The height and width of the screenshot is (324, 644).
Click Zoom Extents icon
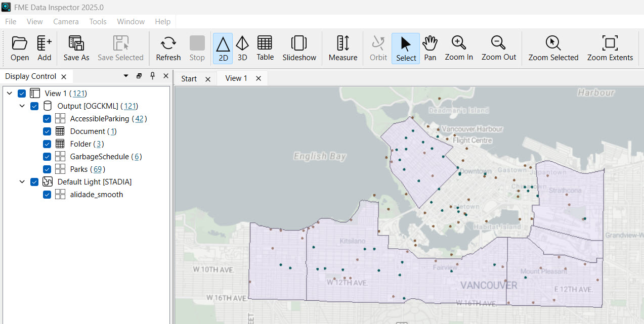(x=610, y=43)
